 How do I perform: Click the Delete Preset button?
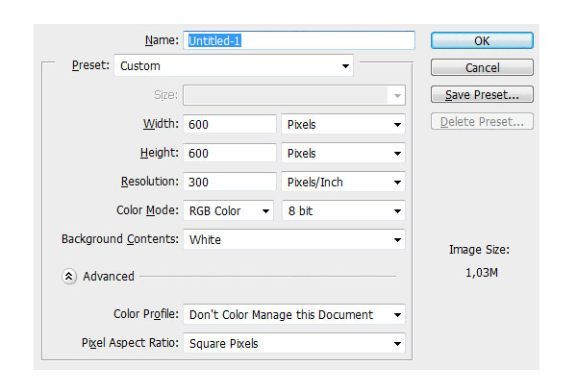(482, 121)
